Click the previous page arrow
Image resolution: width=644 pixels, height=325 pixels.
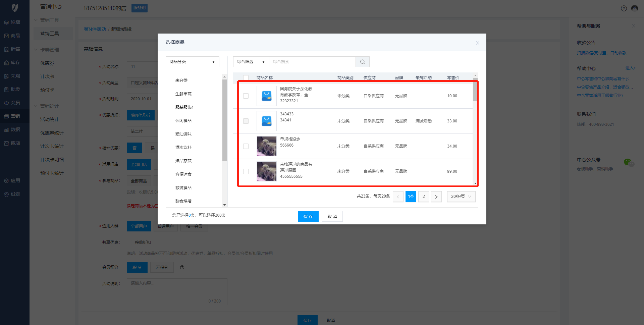(x=398, y=197)
